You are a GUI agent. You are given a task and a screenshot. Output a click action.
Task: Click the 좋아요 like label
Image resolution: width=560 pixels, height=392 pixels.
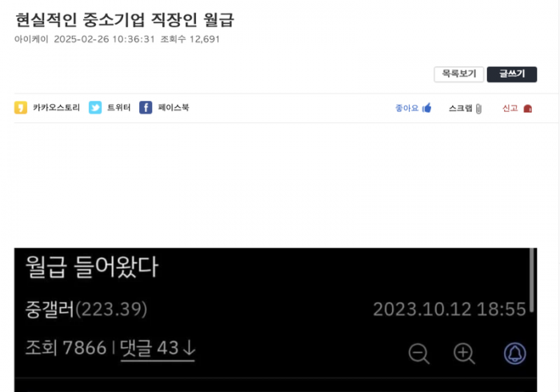click(406, 108)
